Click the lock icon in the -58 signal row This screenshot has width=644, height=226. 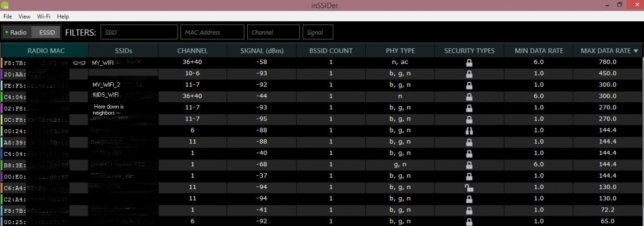pos(469,63)
